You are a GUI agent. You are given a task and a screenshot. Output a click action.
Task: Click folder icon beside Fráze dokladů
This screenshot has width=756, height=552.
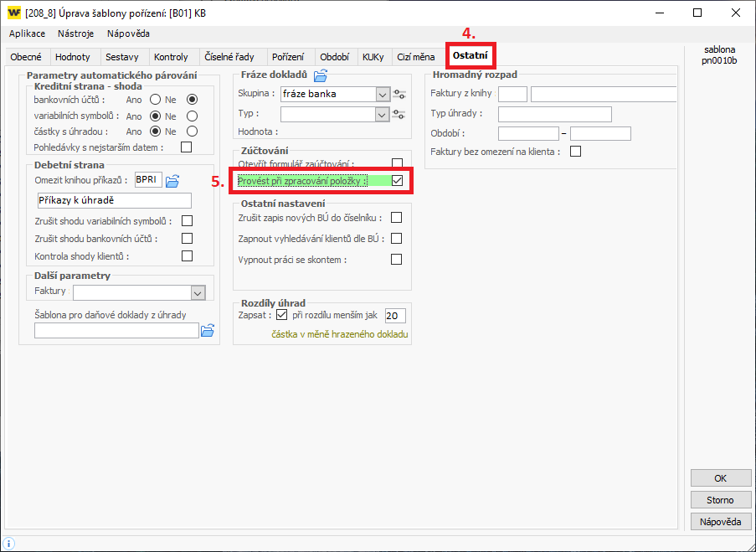[320, 75]
